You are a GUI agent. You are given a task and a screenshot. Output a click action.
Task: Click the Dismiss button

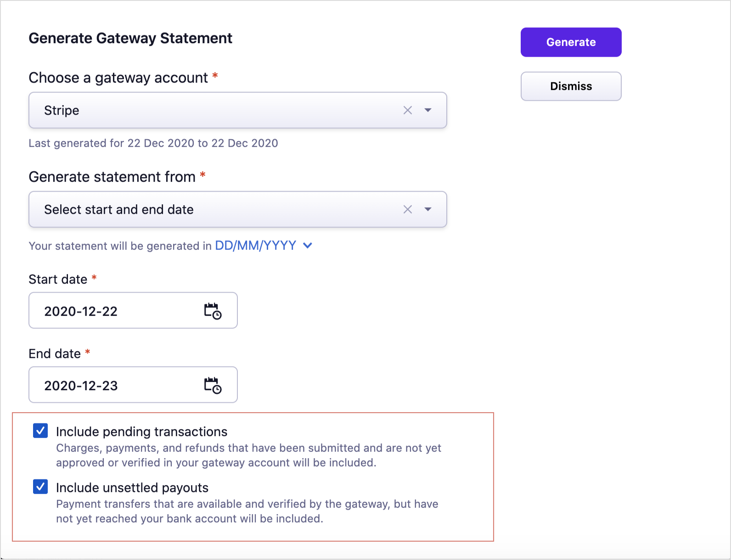571,86
